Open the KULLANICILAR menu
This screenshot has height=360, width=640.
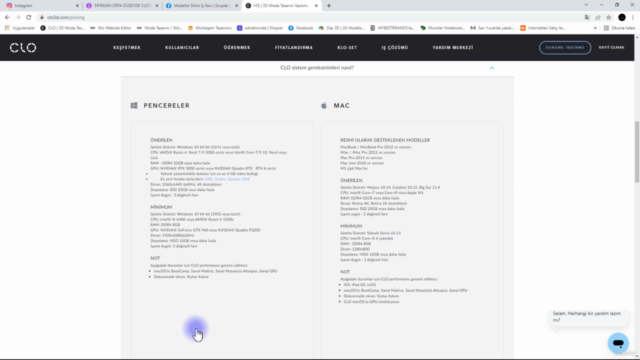[182, 48]
